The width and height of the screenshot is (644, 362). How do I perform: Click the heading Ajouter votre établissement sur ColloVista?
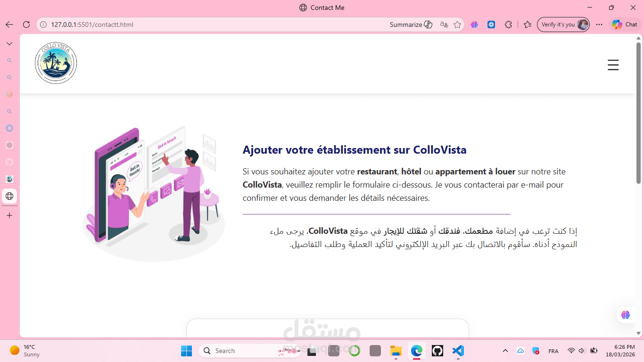tap(355, 150)
